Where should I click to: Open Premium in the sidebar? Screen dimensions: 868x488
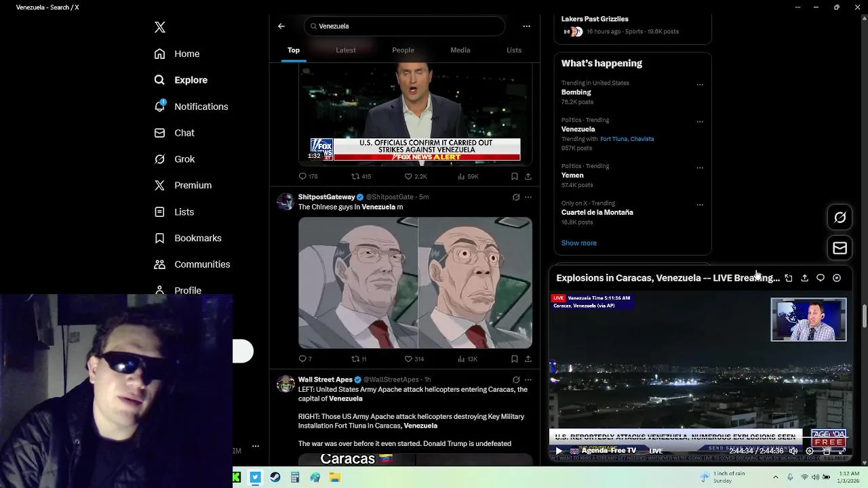(x=182, y=185)
